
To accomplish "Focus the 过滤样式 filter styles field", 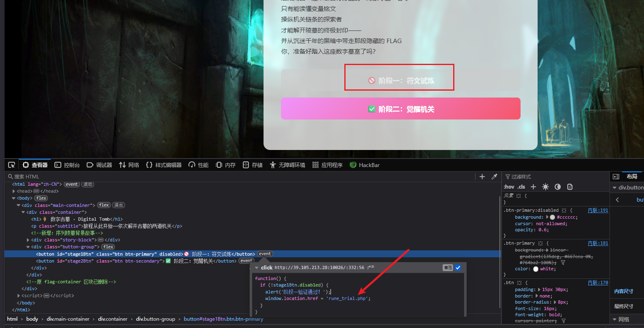I will [x=555, y=176].
